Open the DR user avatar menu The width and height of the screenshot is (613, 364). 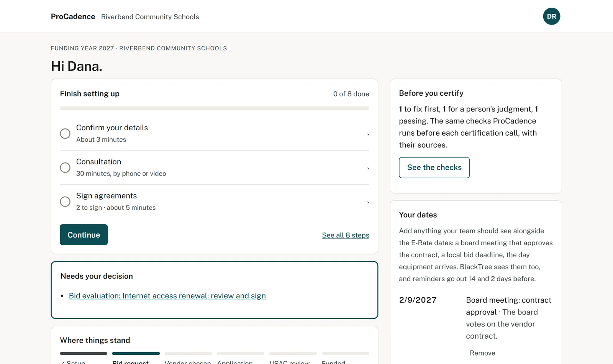tap(551, 16)
